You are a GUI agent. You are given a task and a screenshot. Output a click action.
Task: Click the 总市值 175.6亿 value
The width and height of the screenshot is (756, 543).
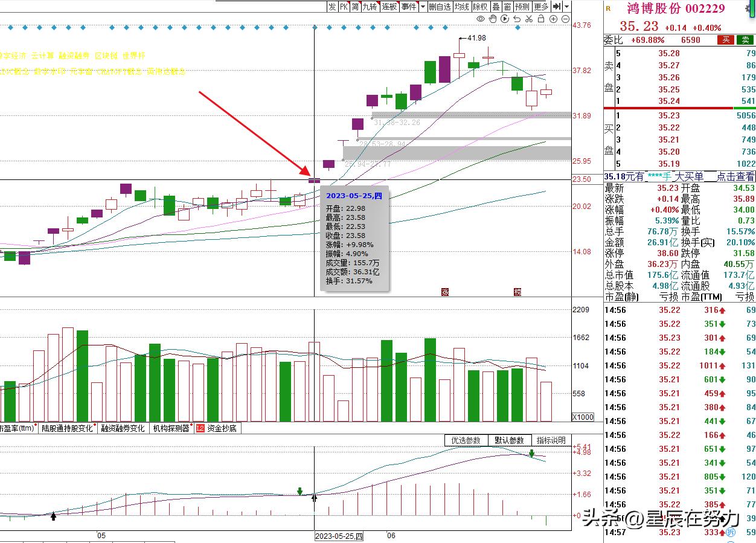coord(662,275)
